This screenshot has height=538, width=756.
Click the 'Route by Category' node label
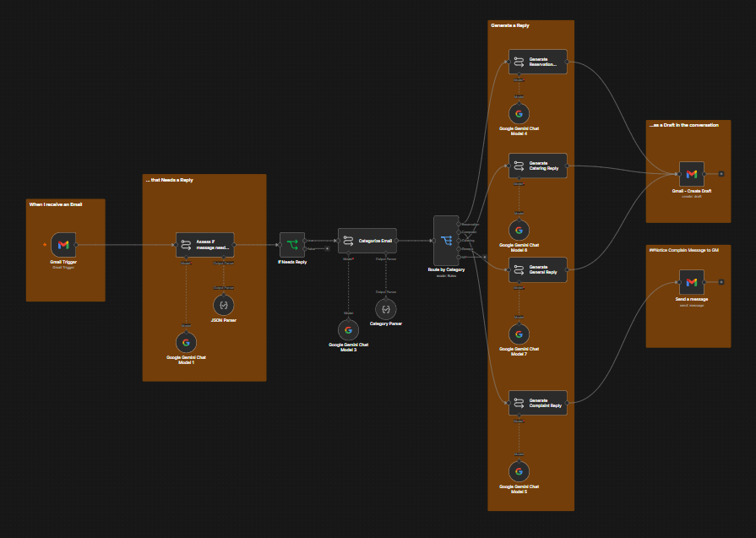pyautogui.click(x=446, y=270)
